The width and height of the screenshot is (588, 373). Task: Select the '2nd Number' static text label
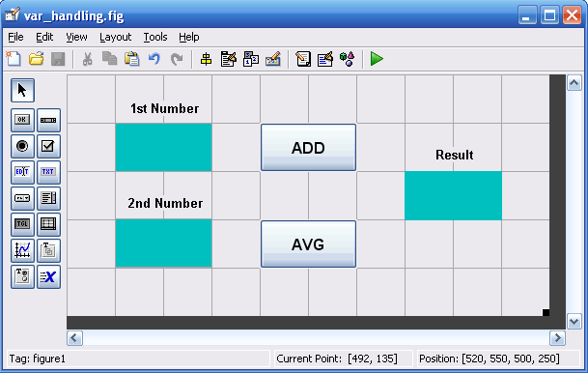coord(165,203)
